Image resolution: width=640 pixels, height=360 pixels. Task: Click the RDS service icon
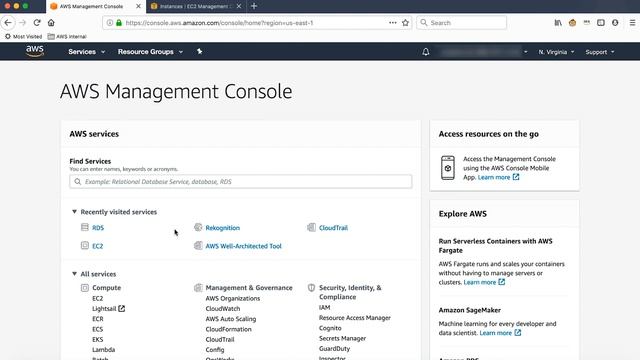[85, 227]
